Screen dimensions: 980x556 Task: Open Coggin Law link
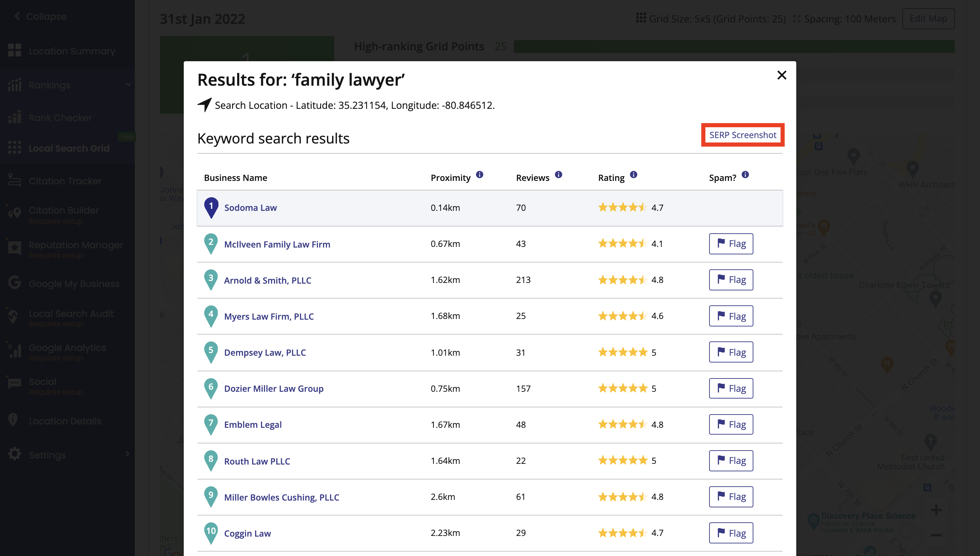click(x=247, y=534)
